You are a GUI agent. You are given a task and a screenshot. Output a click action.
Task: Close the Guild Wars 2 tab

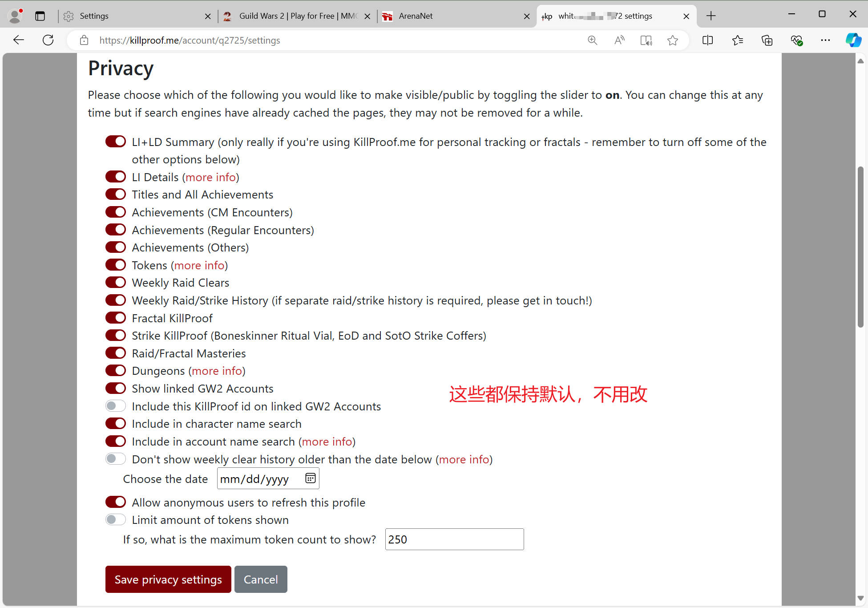pos(367,16)
